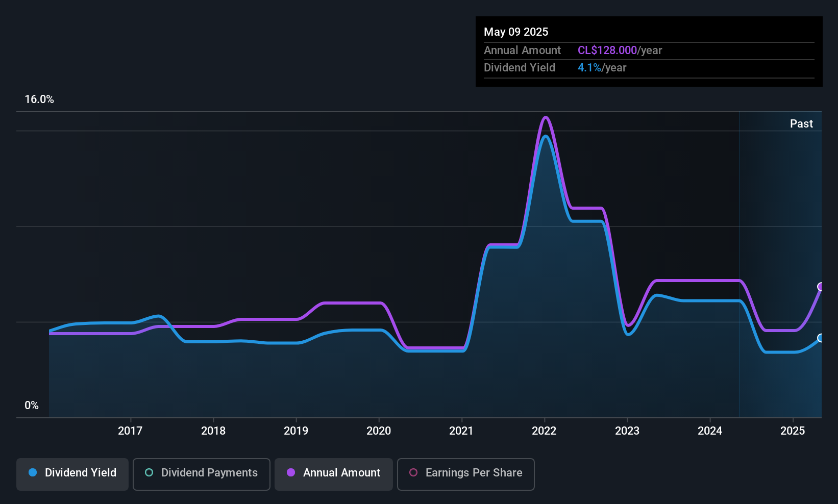The image size is (838, 504).
Task: Toggle the Annual Amount series
Action: pos(334,474)
